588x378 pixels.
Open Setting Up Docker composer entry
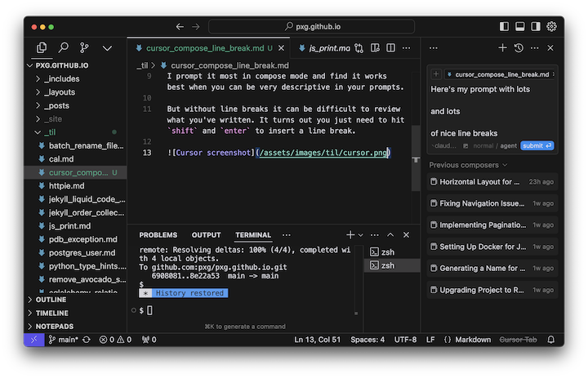coord(492,247)
